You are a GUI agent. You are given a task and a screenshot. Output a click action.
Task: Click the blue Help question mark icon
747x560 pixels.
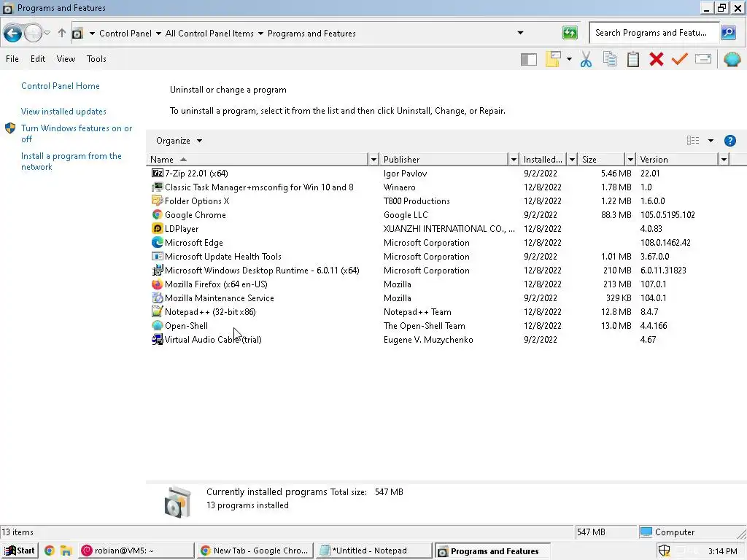coord(729,141)
